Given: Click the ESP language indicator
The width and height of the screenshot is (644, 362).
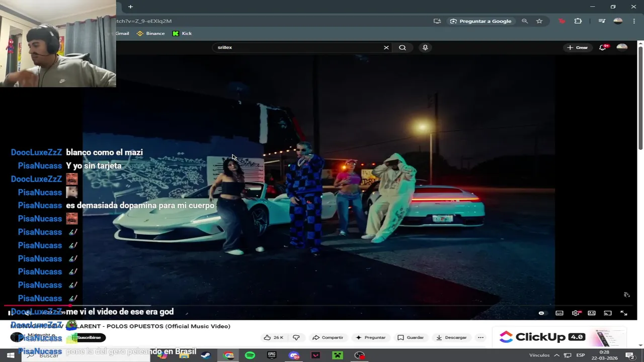Looking at the screenshot, I should click(581, 355).
